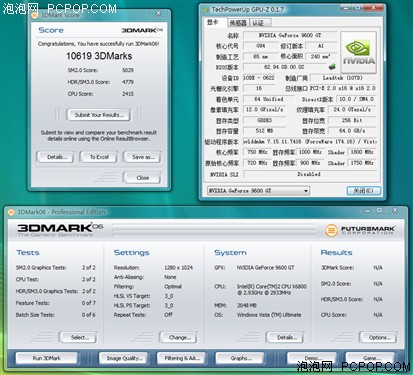The width and height of the screenshot is (413, 375).
Task: Open Details in the 3DMark Score window
Action: 56,157
